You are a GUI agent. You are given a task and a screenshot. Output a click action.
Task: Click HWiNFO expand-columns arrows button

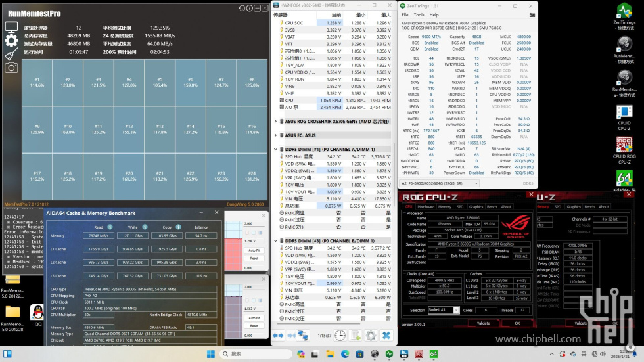click(x=278, y=336)
